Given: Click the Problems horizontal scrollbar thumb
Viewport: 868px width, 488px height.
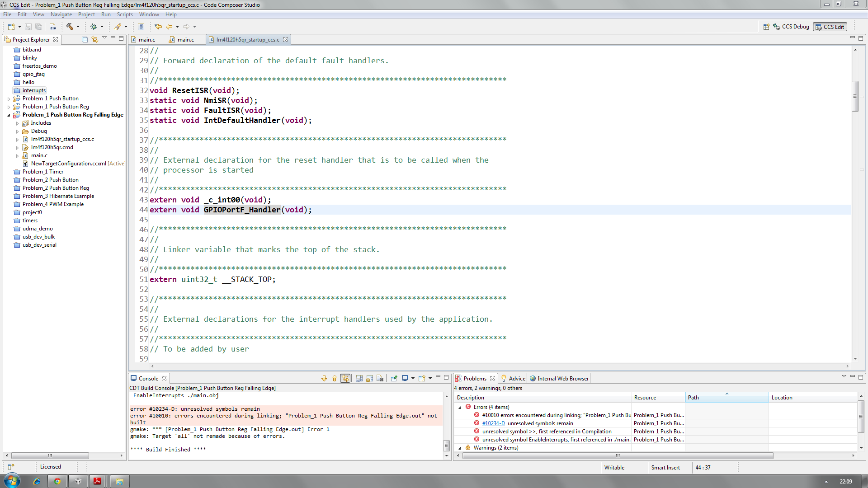Looking at the screenshot, I should [x=618, y=455].
